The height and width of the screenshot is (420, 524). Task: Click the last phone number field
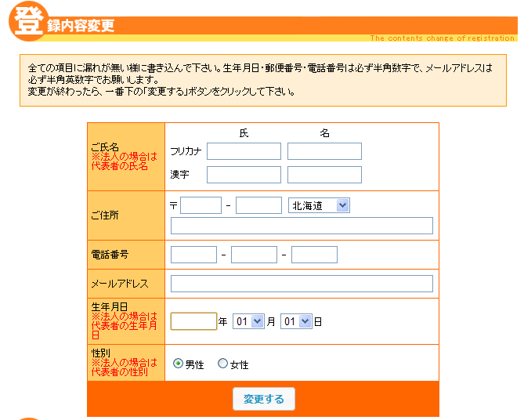coord(314,255)
